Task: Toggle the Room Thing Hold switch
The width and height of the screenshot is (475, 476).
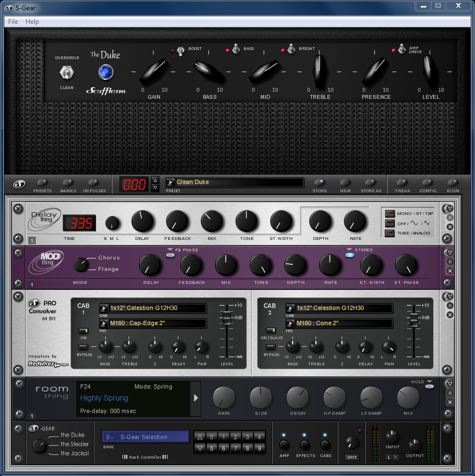Action: pos(429,386)
